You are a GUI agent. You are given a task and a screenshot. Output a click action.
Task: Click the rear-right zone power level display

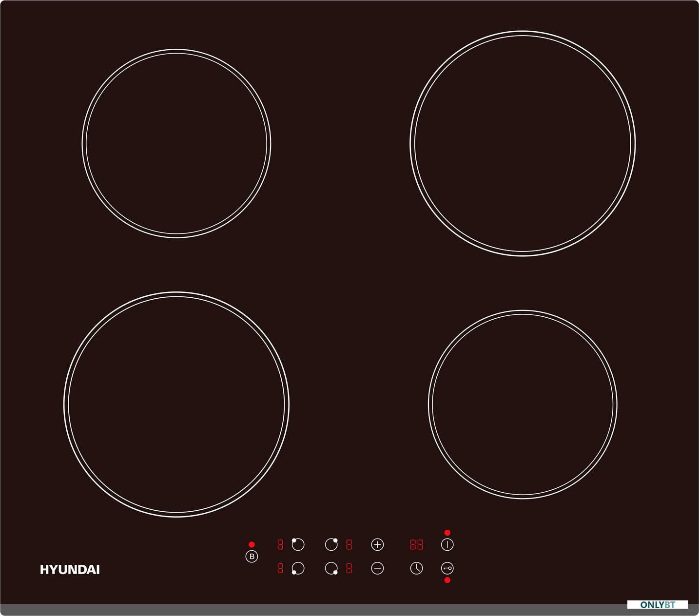point(349,544)
